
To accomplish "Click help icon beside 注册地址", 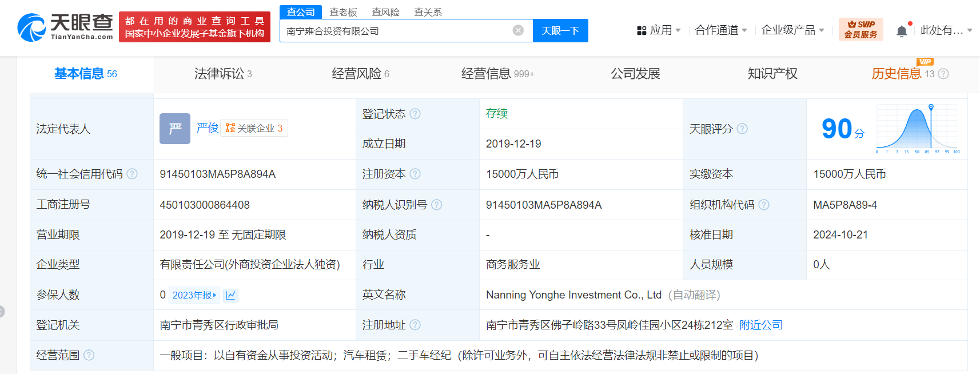I will (x=415, y=325).
